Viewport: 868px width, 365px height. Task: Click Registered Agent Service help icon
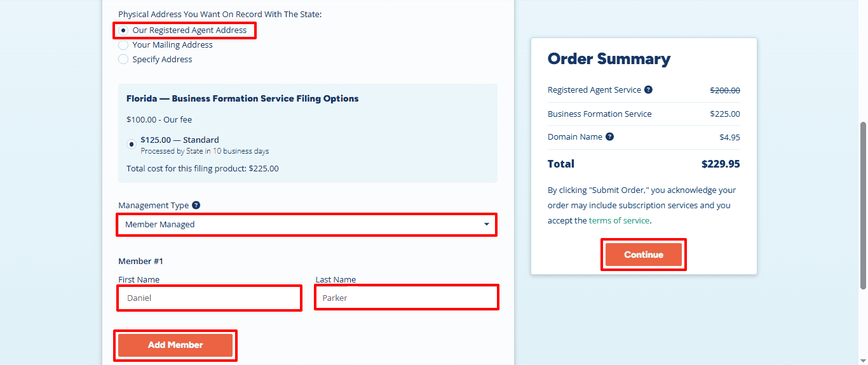click(648, 90)
